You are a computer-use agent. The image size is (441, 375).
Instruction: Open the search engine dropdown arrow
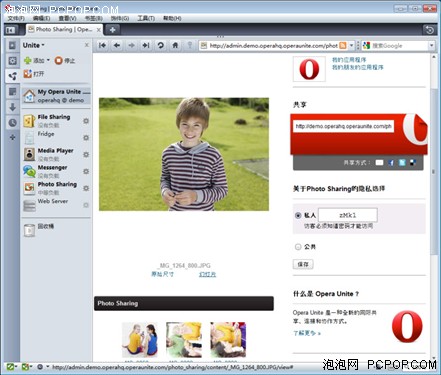(432, 46)
